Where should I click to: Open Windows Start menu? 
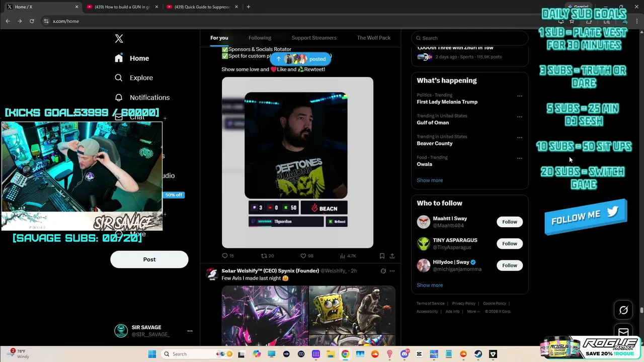(x=152, y=354)
